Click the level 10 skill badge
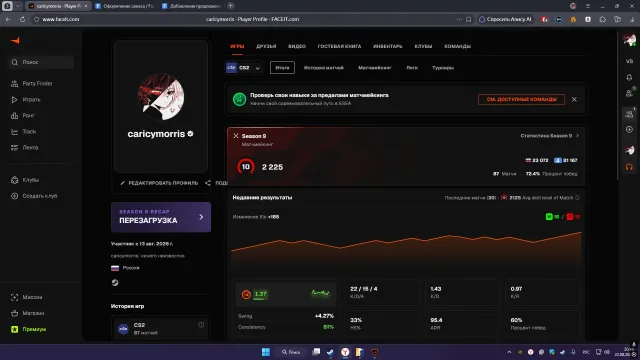Image resolution: width=640 pixels, height=360 pixels. tap(246, 167)
